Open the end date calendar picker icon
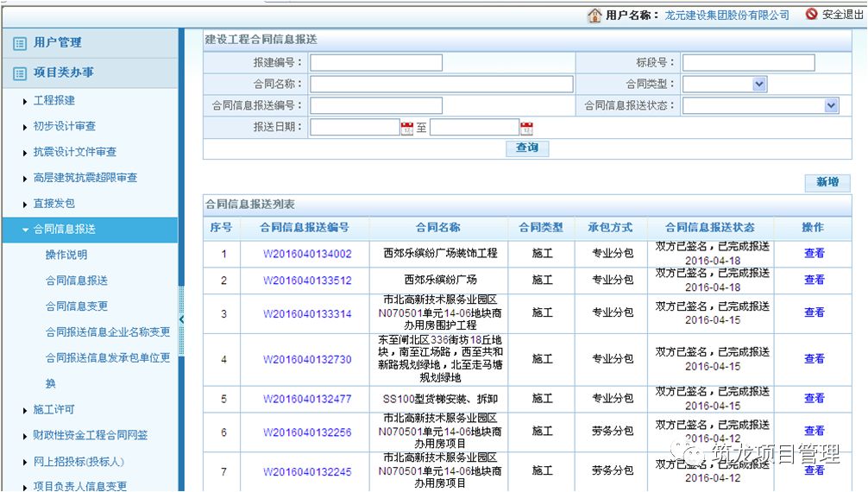The image size is (868, 492). point(526,128)
